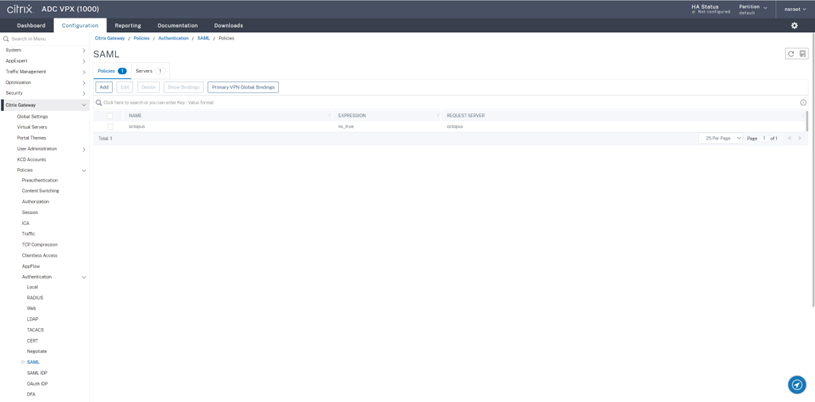The height and width of the screenshot is (402, 815).
Task: Open Preauthentication policies
Action: click(x=40, y=180)
